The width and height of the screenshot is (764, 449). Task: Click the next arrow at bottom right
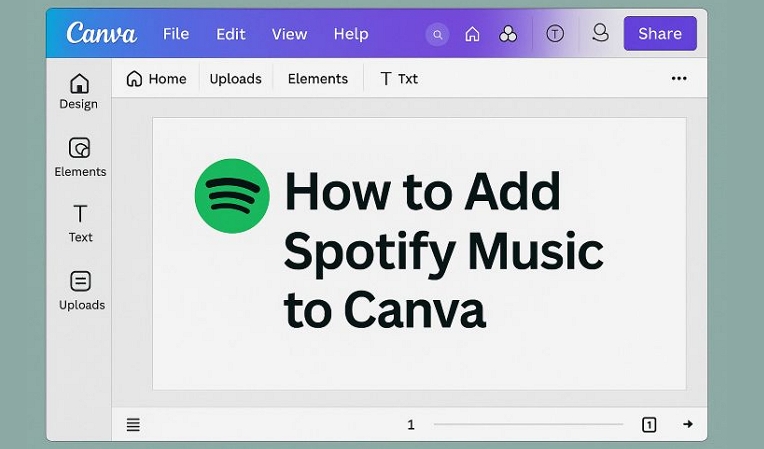click(x=688, y=424)
